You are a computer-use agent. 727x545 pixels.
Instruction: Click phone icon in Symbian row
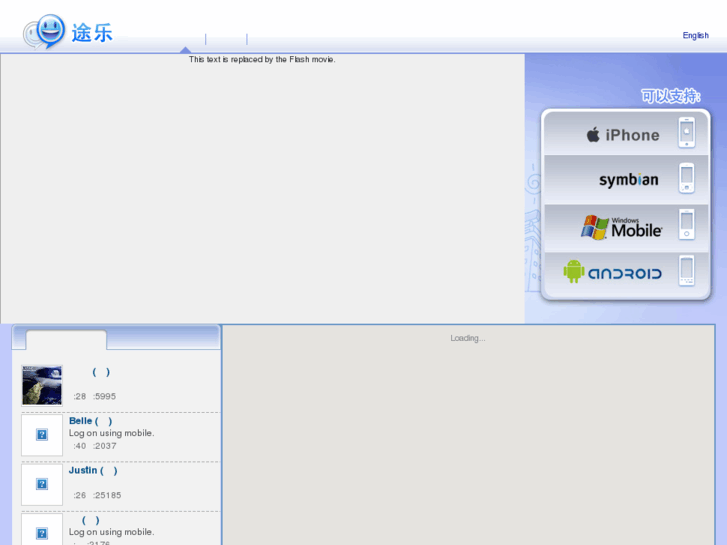[x=687, y=178]
